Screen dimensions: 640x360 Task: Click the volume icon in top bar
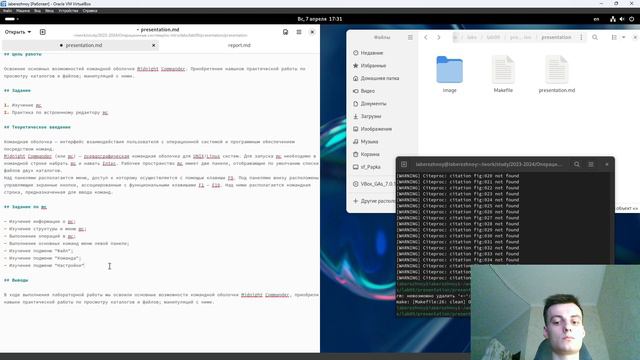[x=622, y=19]
